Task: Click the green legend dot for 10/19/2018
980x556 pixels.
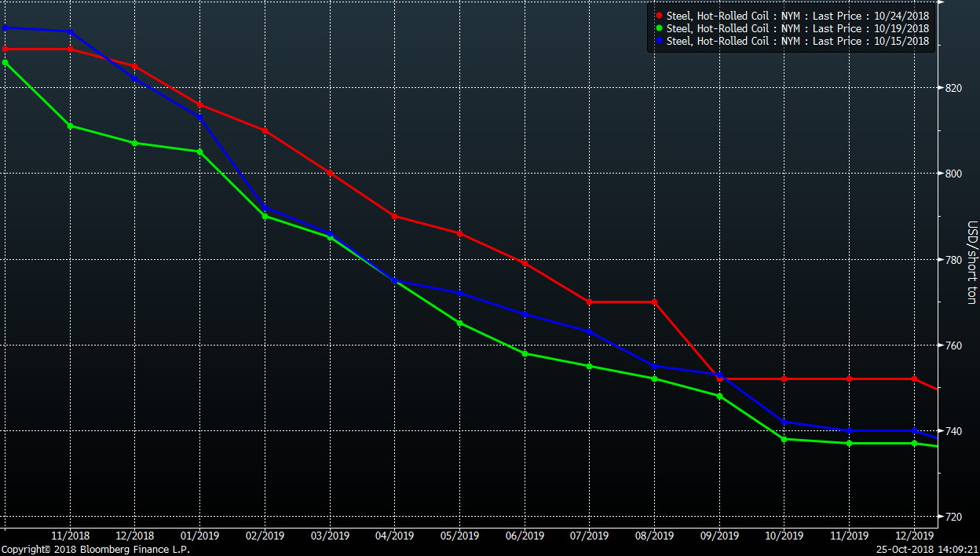Action: click(x=658, y=28)
